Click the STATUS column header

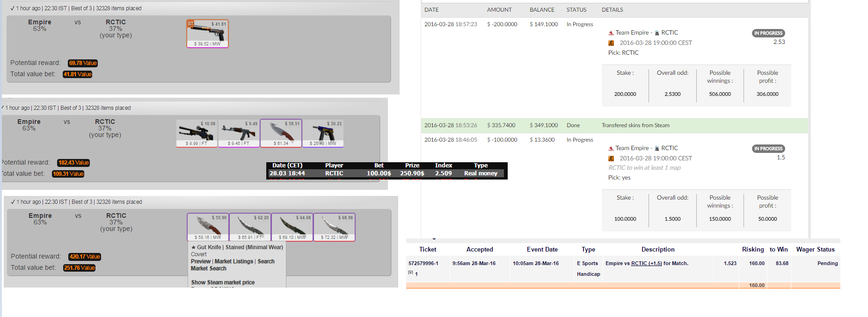point(576,10)
